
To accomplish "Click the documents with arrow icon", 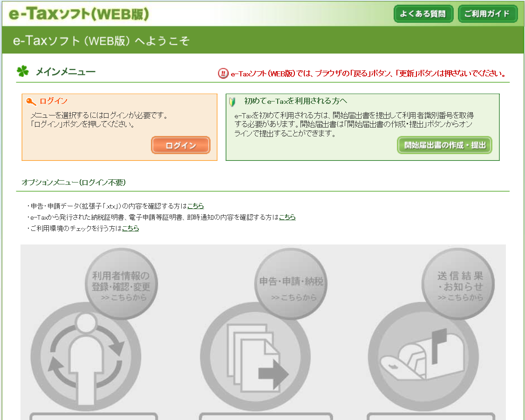I will coord(255,357).
